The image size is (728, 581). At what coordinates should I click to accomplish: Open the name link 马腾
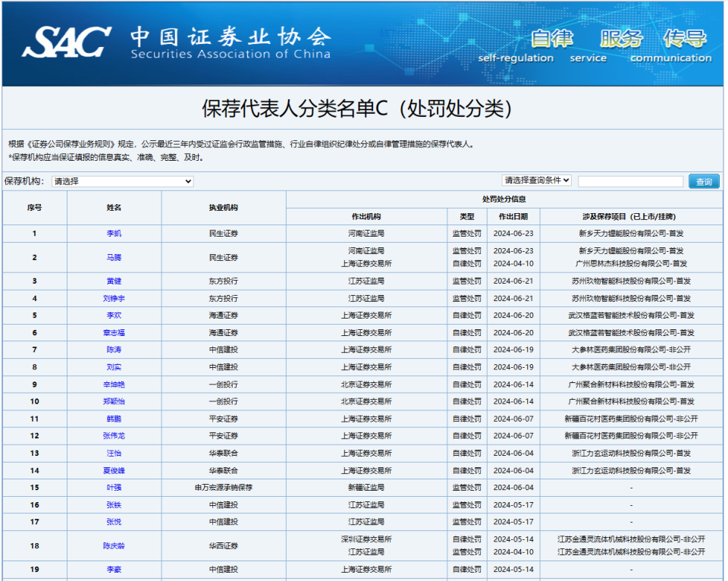pyautogui.click(x=114, y=257)
